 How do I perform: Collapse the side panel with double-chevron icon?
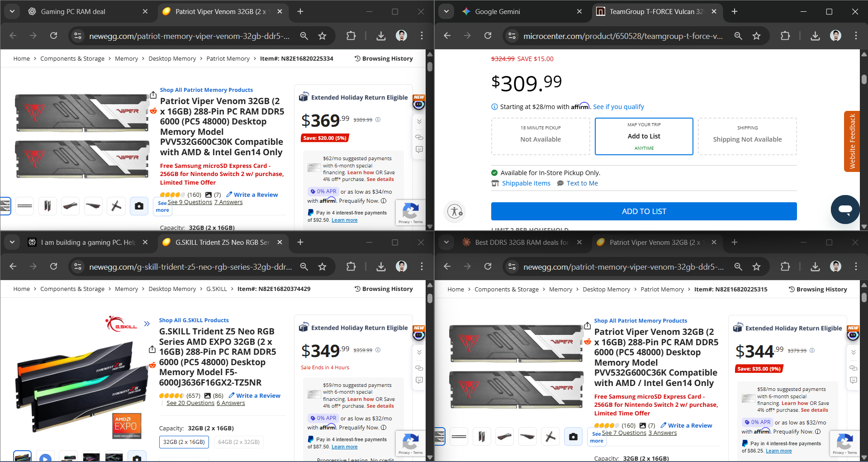point(419,121)
